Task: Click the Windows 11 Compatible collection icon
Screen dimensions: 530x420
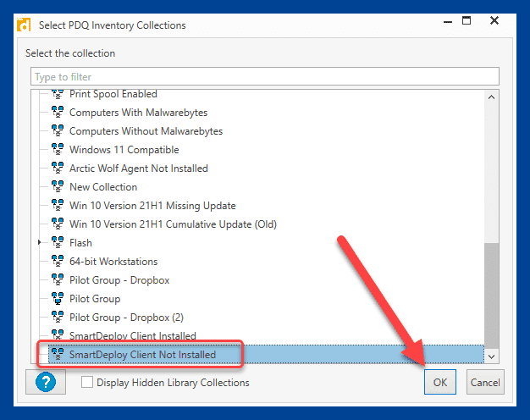Action: point(58,149)
